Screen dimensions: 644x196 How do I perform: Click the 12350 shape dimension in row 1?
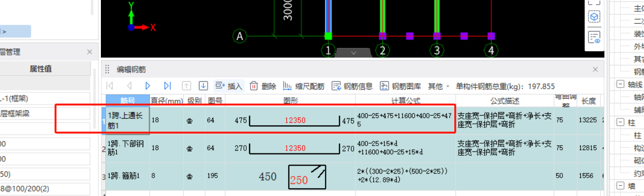click(294, 120)
